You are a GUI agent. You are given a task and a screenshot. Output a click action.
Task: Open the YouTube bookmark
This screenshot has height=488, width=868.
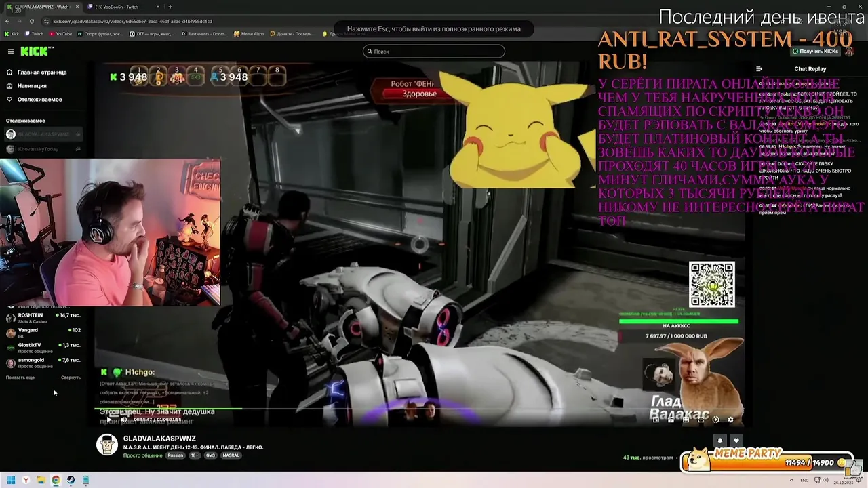point(60,33)
